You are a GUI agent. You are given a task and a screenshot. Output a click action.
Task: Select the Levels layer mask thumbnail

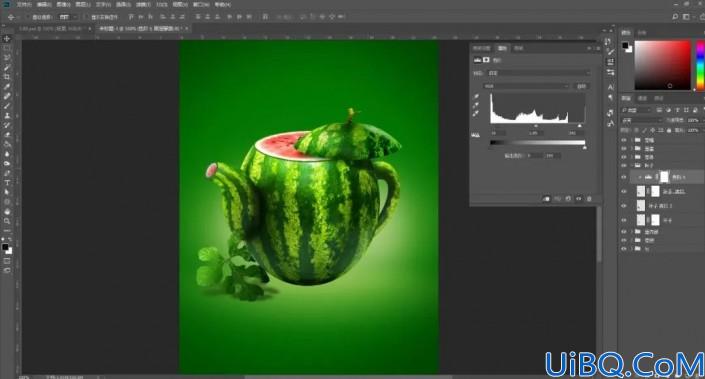pos(664,177)
